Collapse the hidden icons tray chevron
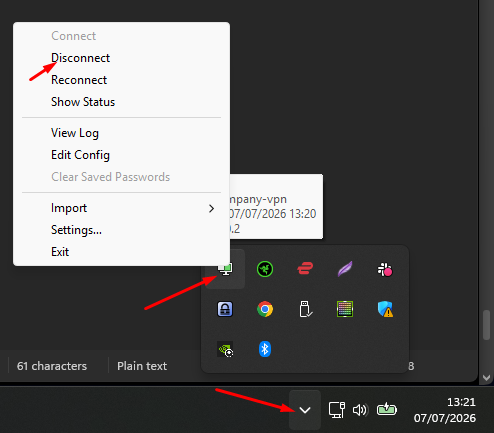494x433 pixels. (305, 410)
